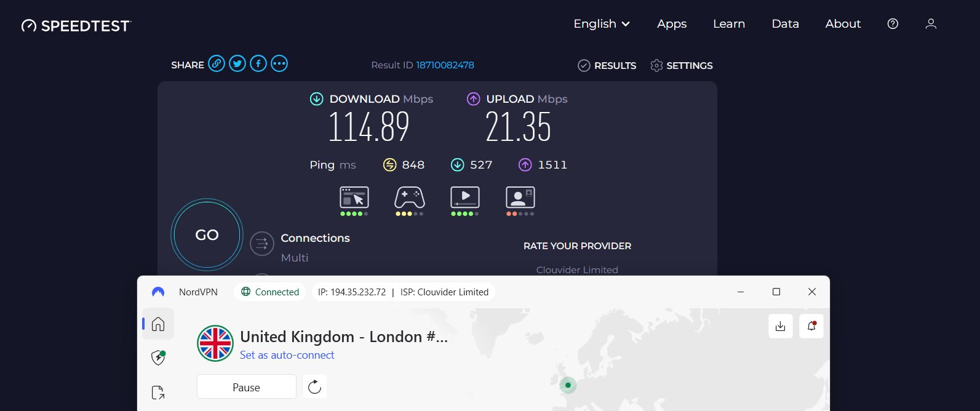Click the reconnect refresh button in NordVPN

click(314, 387)
